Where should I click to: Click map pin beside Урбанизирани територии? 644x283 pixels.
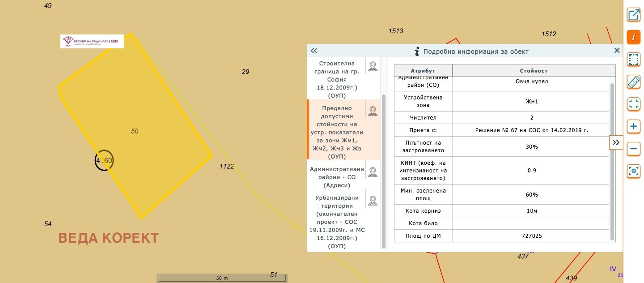coord(373,201)
